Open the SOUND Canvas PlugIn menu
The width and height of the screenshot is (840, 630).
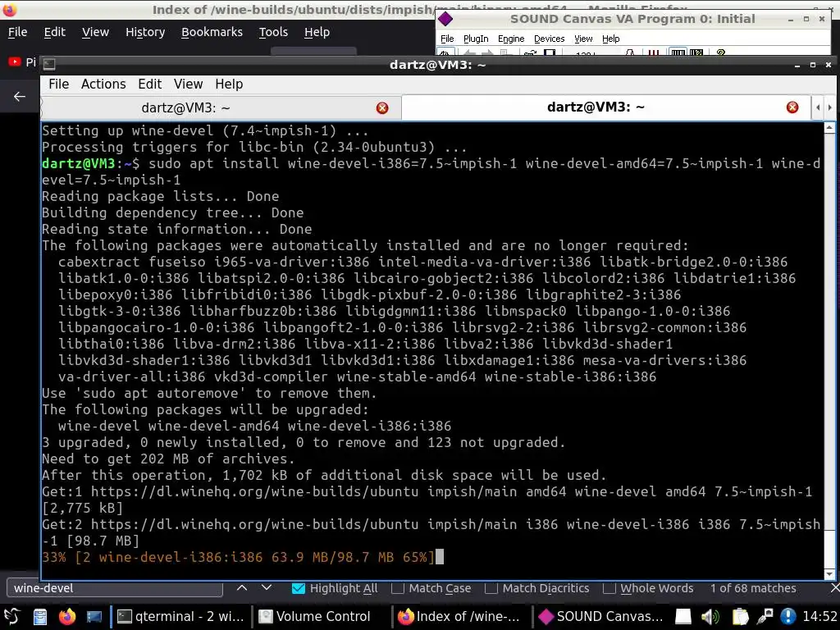pos(476,39)
